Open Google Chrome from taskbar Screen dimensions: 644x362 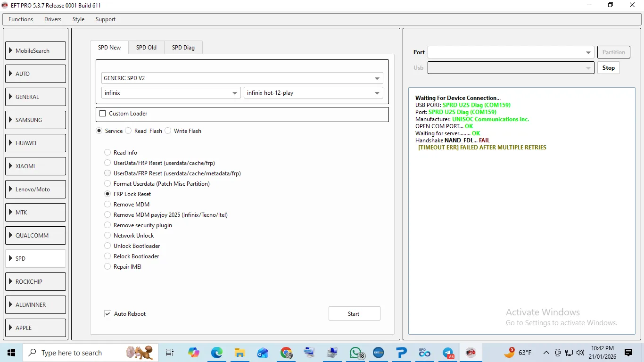286,353
